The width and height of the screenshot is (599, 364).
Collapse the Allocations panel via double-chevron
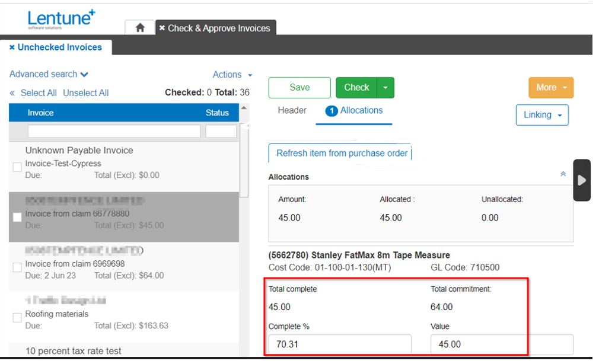coord(562,174)
